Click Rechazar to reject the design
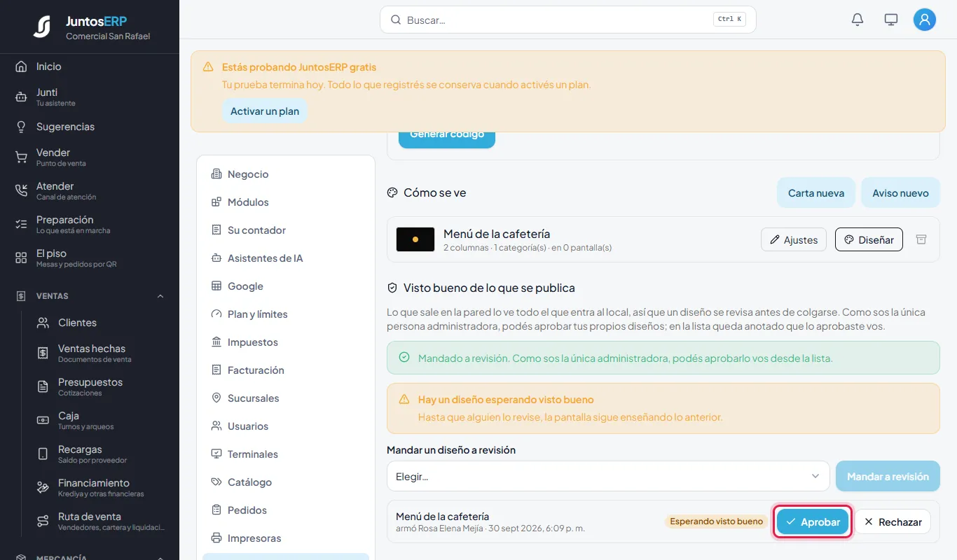The width and height of the screenshot is (957, 560). pos(893,521)
